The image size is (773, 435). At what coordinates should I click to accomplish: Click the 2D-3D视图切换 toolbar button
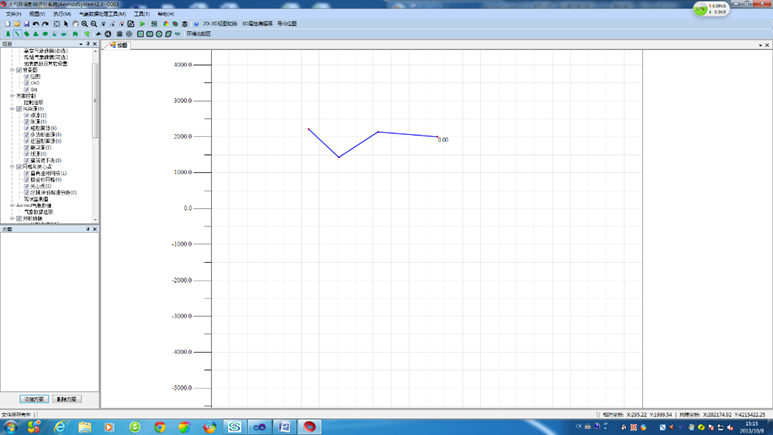click(219, 24)
